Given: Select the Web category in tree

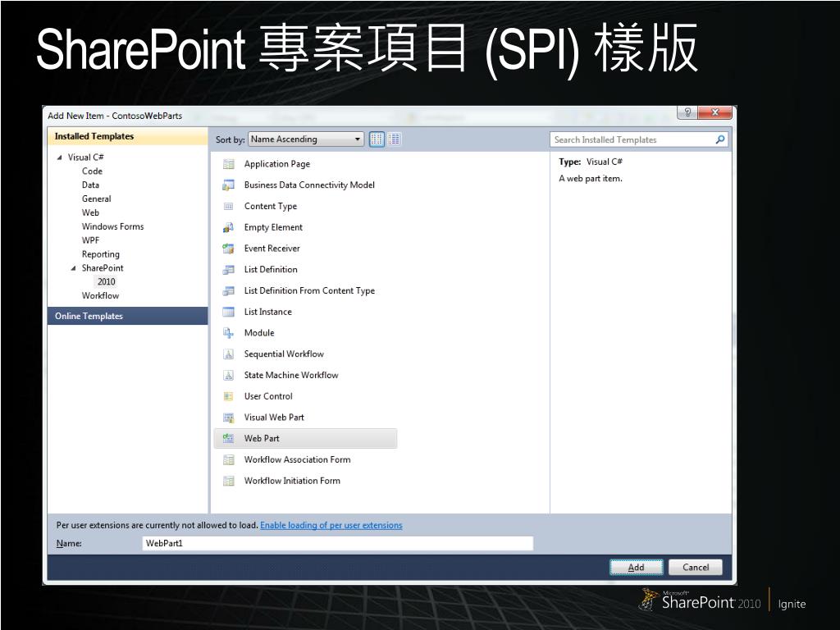Looking at the screenshot, I should pos(90,213).
